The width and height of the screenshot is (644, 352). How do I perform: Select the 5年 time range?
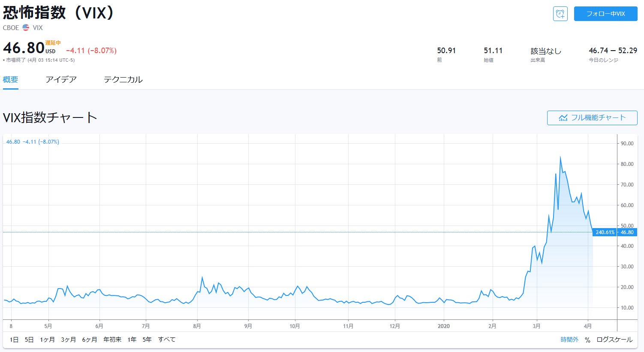[147, 340]
